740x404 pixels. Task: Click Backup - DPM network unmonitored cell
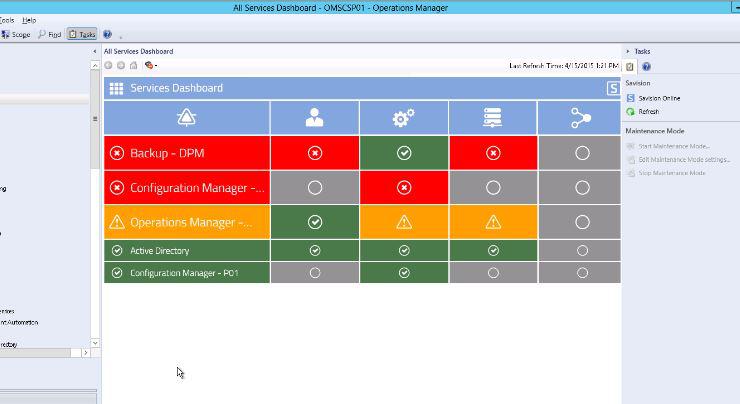click(x=580, y=153)
